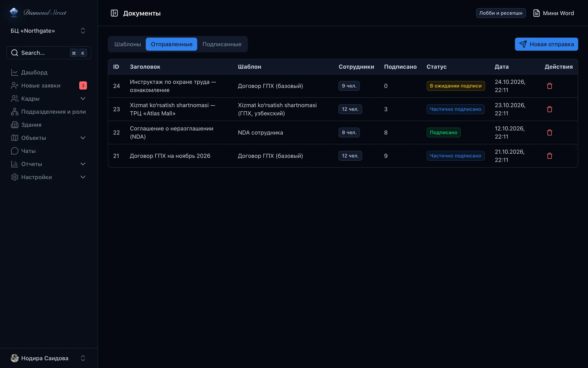This screenshot has height=368, width=588.
Task: Click the Дата column header
Action: (x=502, y=67)
